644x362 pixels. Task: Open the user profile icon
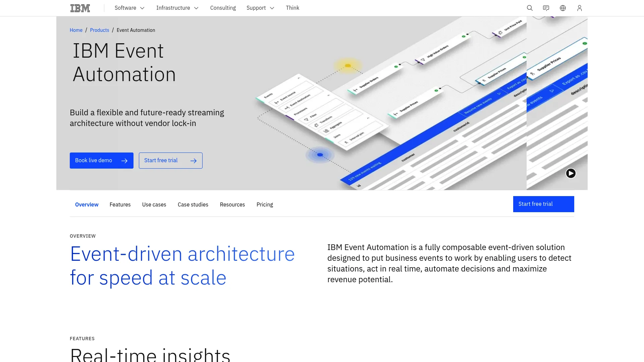coord(580,8)
